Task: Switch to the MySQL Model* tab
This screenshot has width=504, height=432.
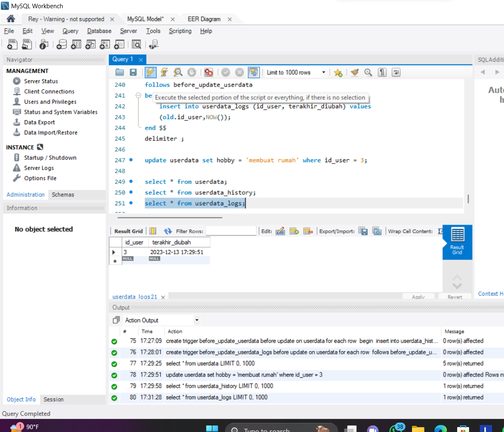Action: 145,19
